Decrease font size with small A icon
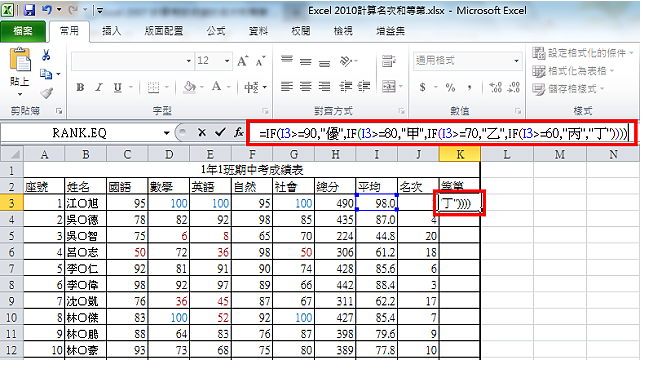The image size is (651, 372). (261, 61)
